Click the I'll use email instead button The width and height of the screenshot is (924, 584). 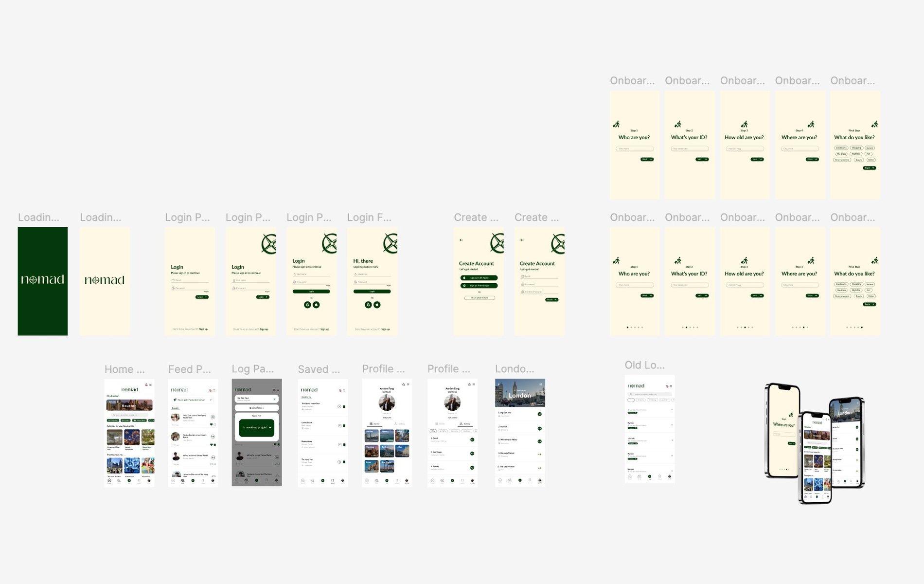pos(480,298)
